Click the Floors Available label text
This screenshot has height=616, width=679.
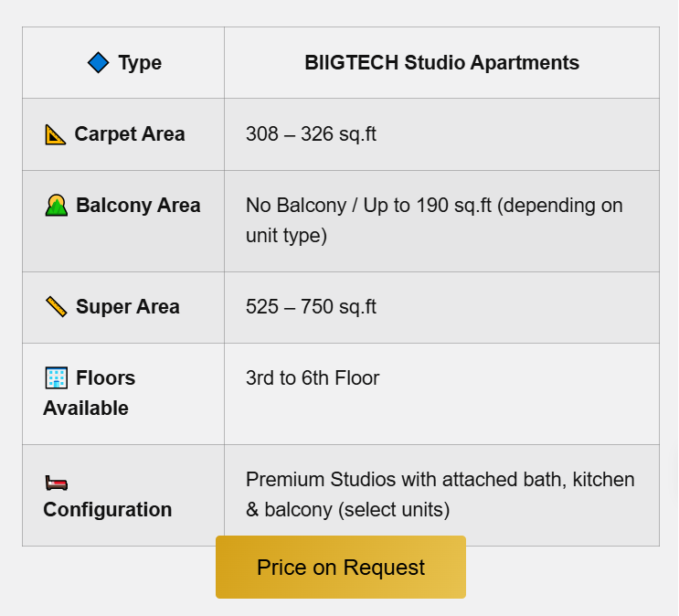(x=89, y=393)
